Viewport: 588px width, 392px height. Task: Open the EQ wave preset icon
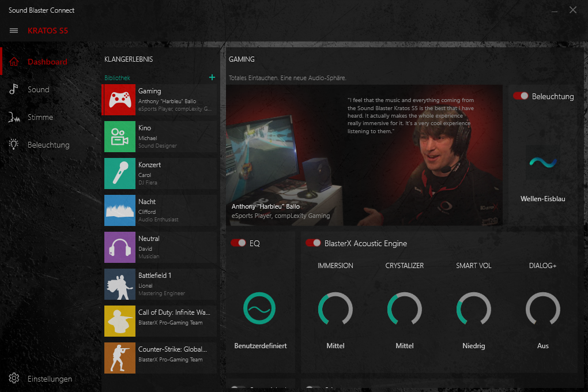(259, 308)
